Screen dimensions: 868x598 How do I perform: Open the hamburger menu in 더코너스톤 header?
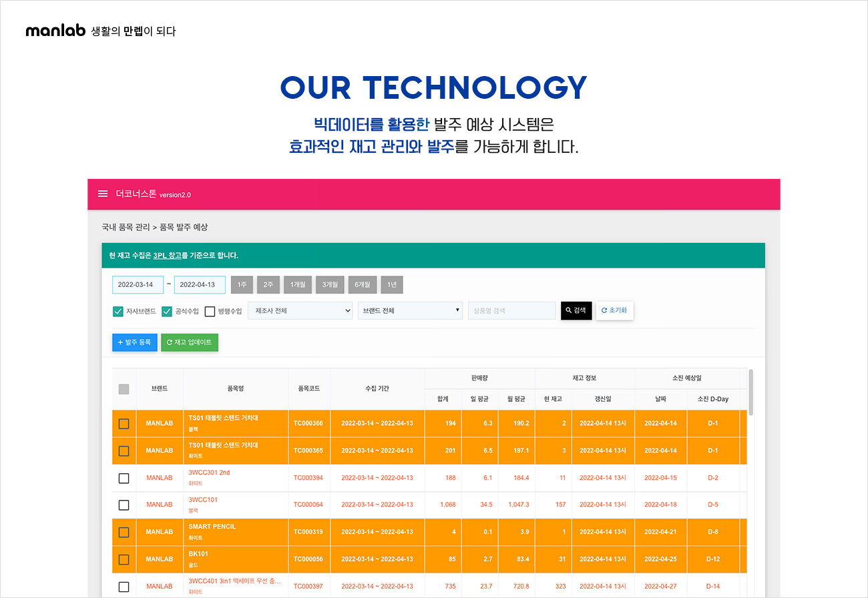tap(103, 194)
